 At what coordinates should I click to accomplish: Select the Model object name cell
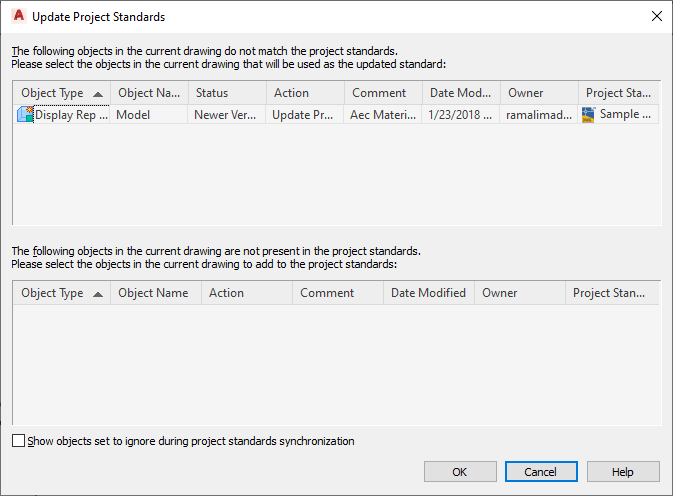click(x=148, y=115)
